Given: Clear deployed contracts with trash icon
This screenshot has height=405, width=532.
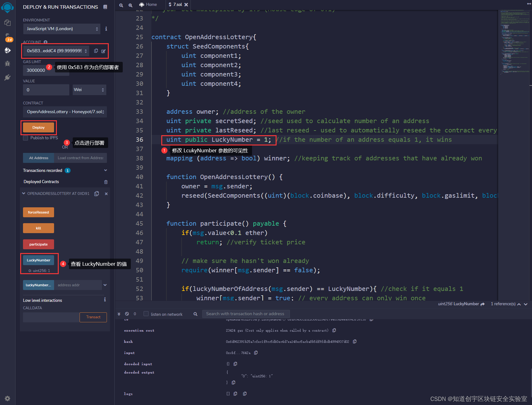Looking at the screenshot, I should click(x=106, y=182).
